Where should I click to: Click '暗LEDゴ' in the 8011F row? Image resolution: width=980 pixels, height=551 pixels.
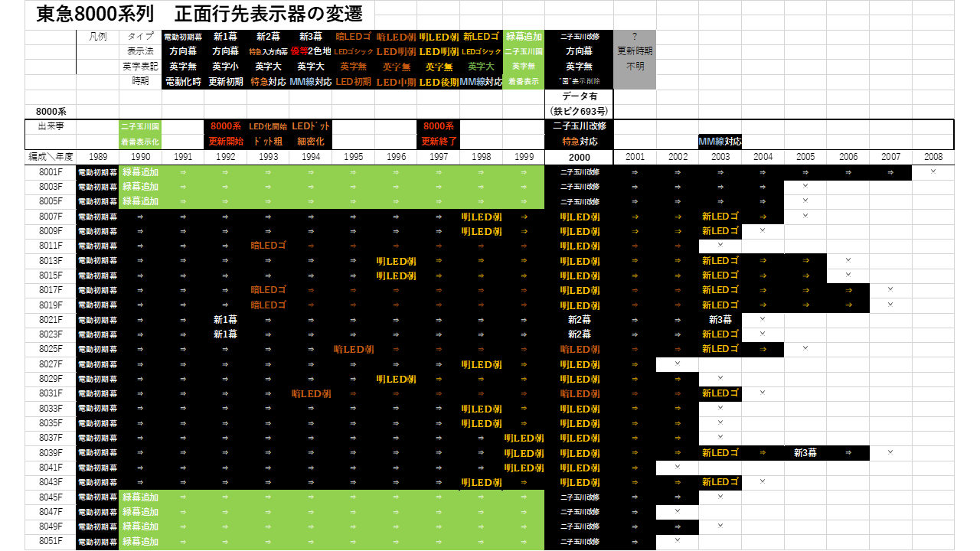[268, 246]
